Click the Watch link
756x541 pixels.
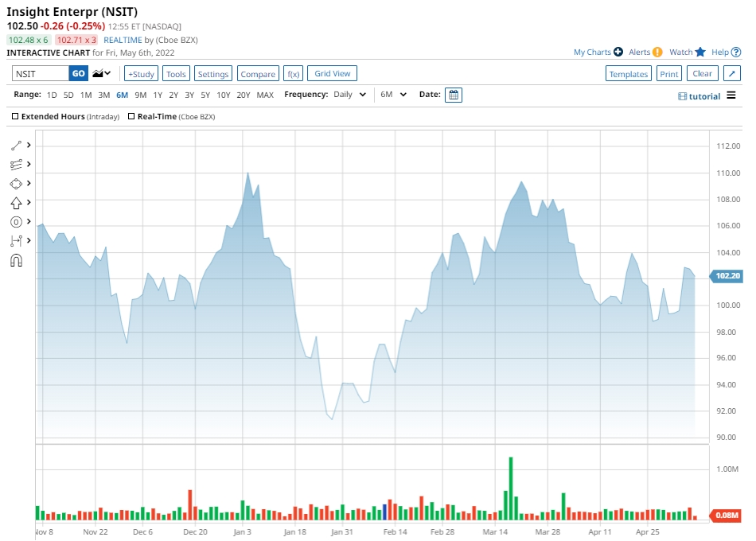click(x=680, y=52)
